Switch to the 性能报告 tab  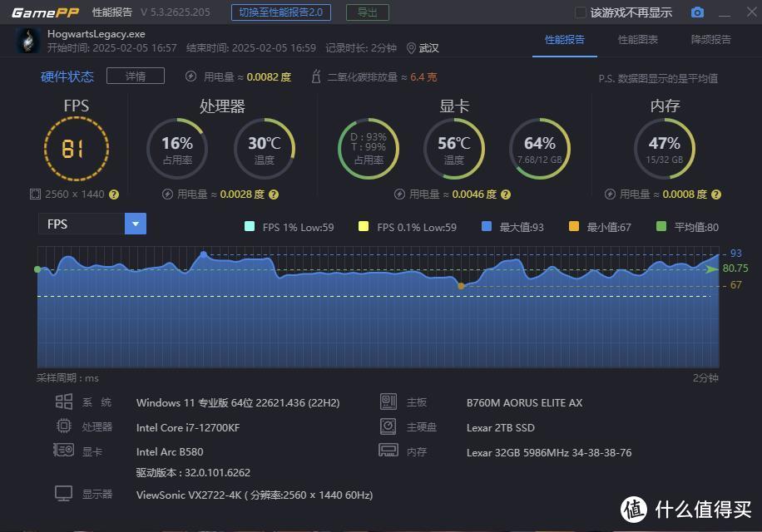coord(565,40)
